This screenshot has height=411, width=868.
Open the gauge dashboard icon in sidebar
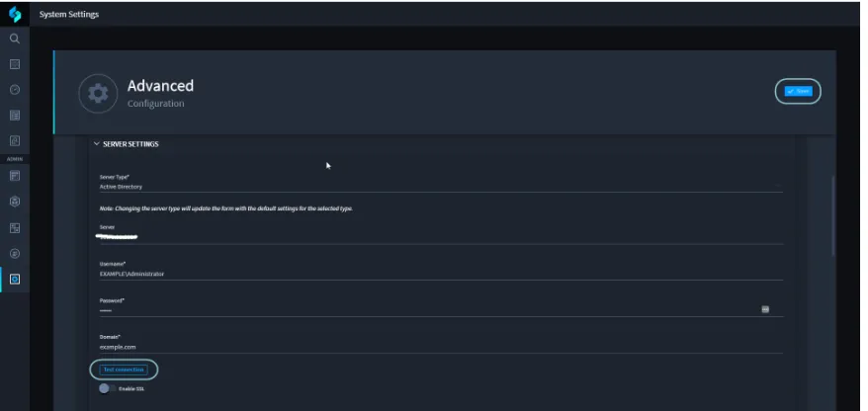tap(15, 90)
